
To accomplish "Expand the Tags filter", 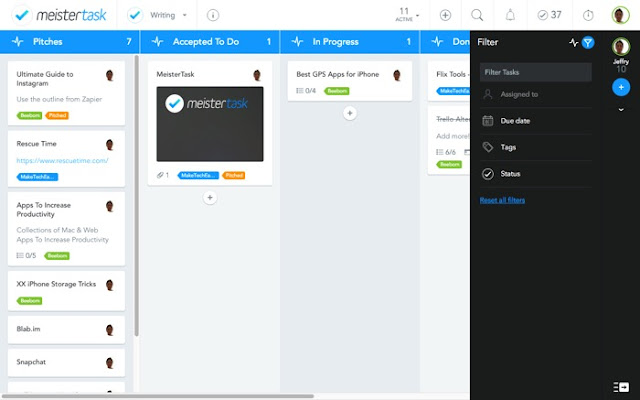I will click(536, 147).
